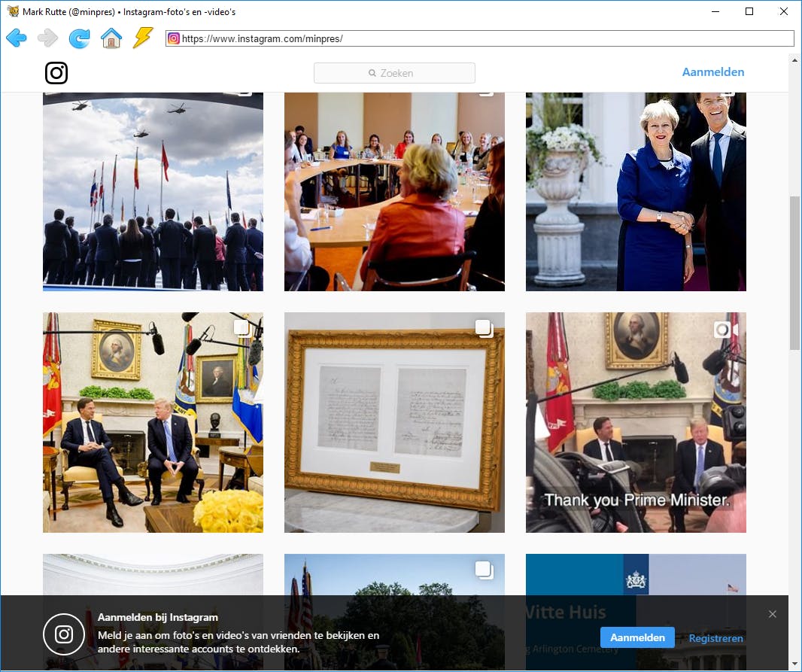
Task: Click the Aanmelden link top right
Action: 712,71
